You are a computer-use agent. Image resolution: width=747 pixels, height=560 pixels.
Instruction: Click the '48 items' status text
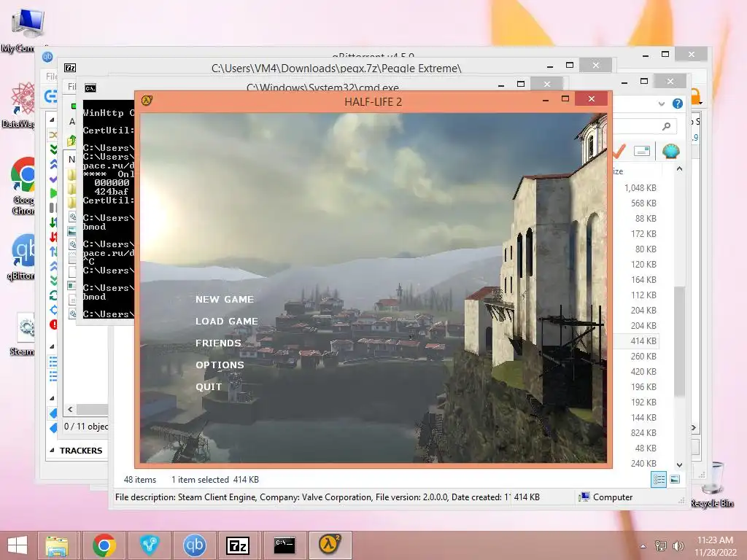coord(140,480)
